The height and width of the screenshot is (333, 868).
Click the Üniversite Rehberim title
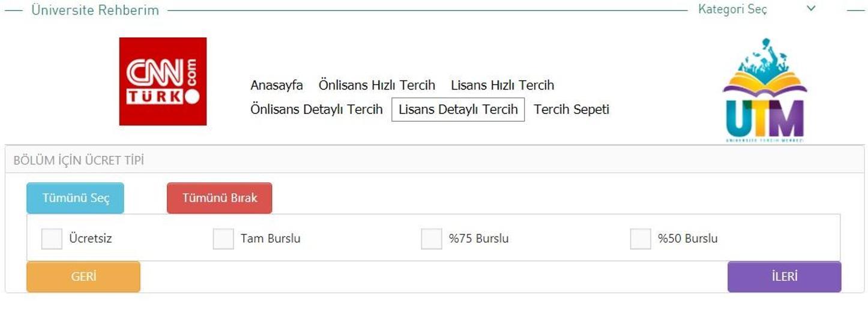[95, 10]
